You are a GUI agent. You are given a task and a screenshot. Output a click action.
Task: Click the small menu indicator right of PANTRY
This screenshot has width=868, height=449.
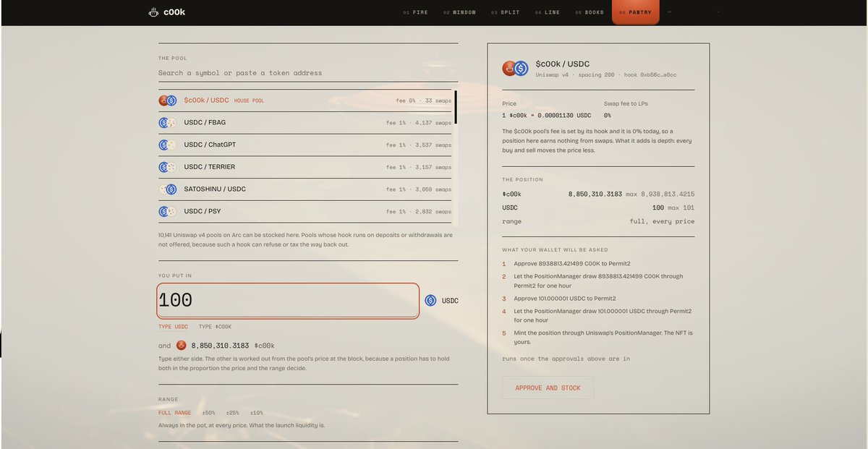coord(670,12)
